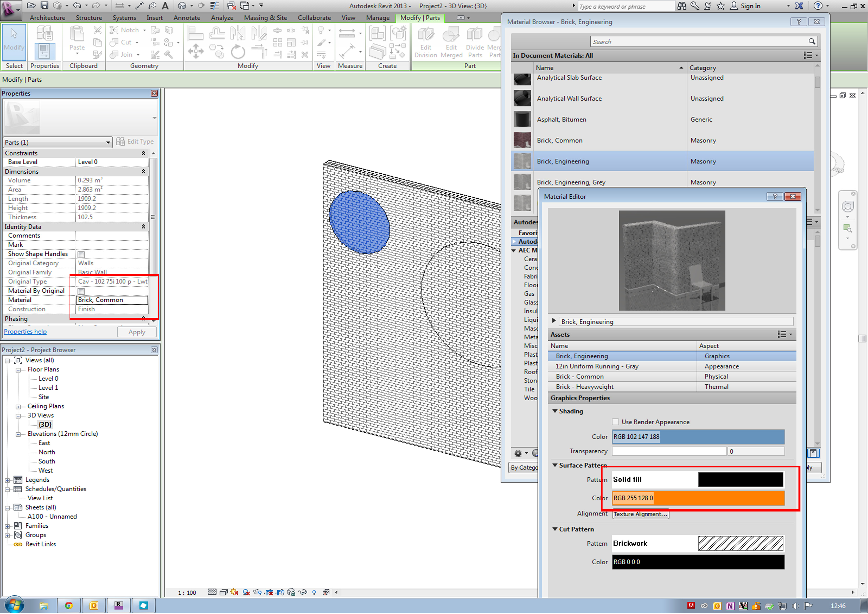Toggle the Show Shape Handles checkbox

pyautogui.click(x=81, y=254)
